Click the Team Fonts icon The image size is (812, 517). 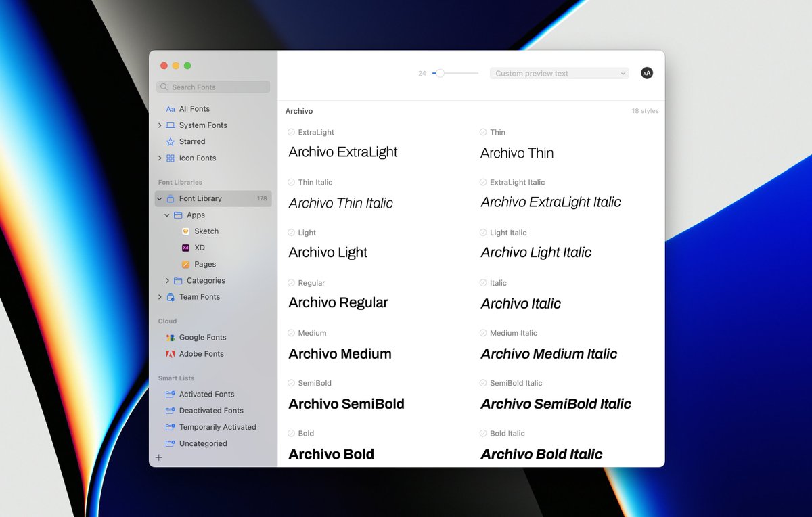[171, 297]
